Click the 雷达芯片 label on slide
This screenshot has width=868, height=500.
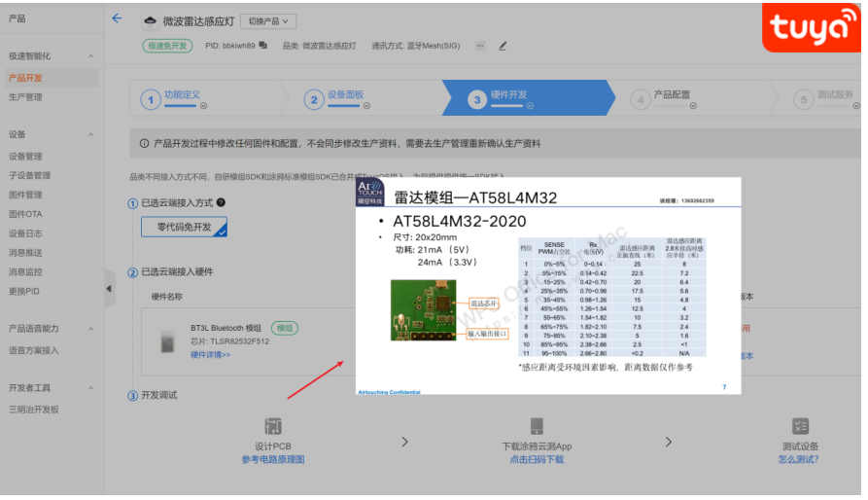point(484,304)
